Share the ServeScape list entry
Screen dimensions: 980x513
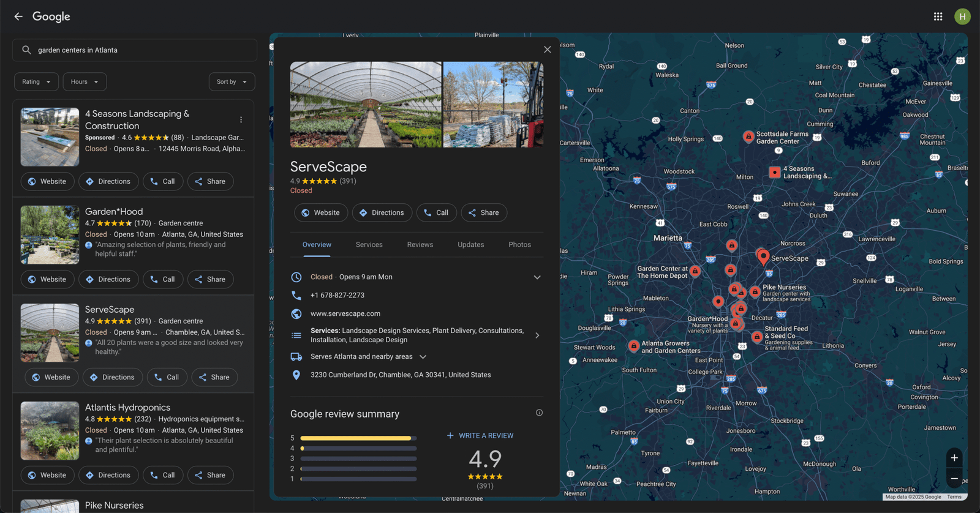tap(214, 377)
